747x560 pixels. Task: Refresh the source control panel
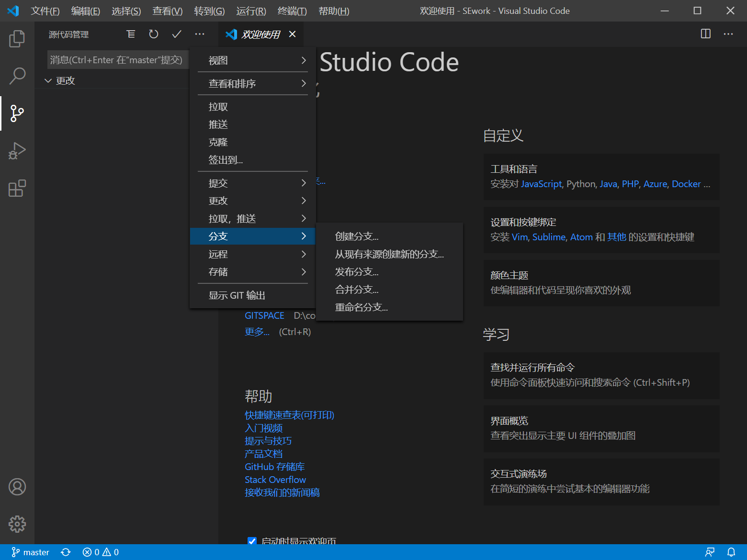154,34
